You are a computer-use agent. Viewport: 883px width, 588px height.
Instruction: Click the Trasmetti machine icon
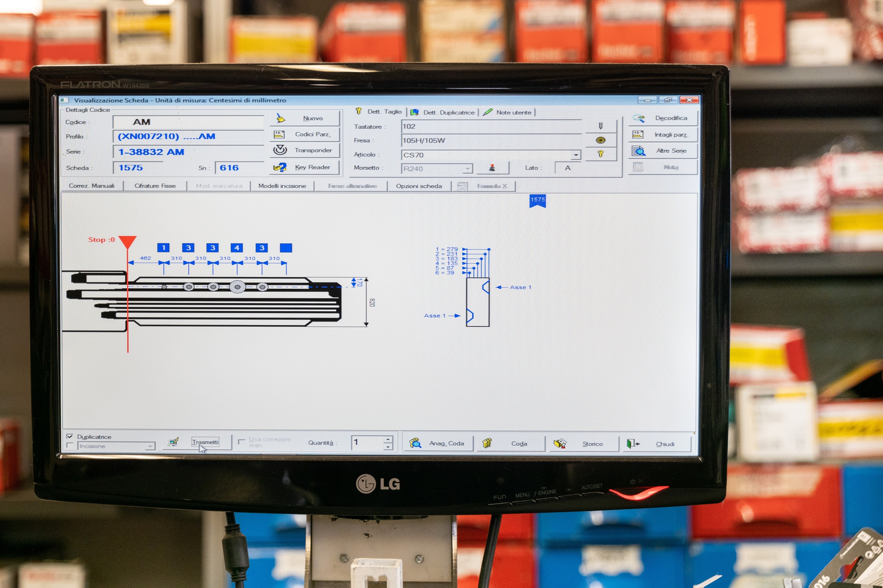point(173,442)
